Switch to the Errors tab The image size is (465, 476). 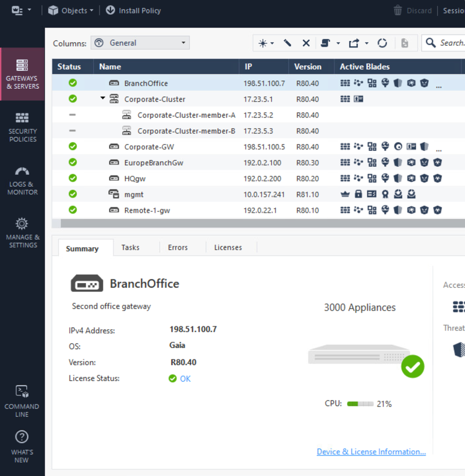(178, 247)
